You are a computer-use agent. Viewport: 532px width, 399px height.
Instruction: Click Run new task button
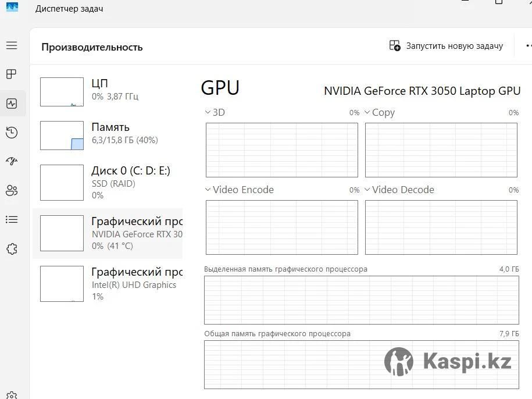(446, 46)
